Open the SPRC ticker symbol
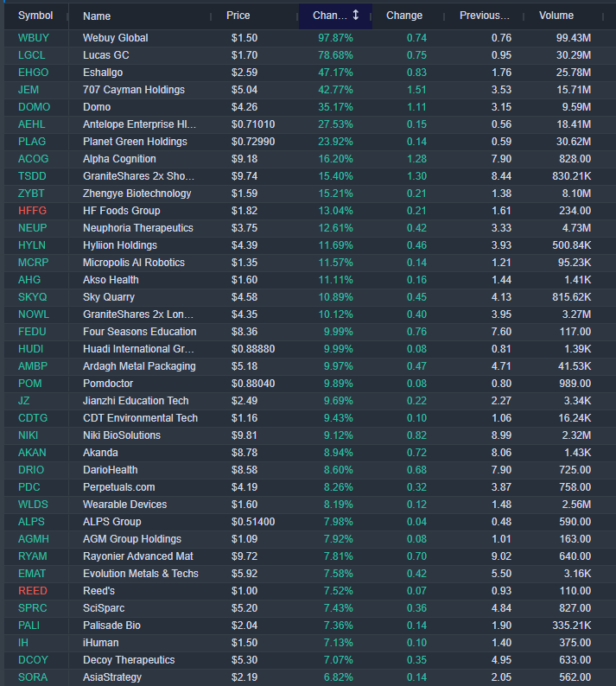The image size is (616, 686). (32, 608)
